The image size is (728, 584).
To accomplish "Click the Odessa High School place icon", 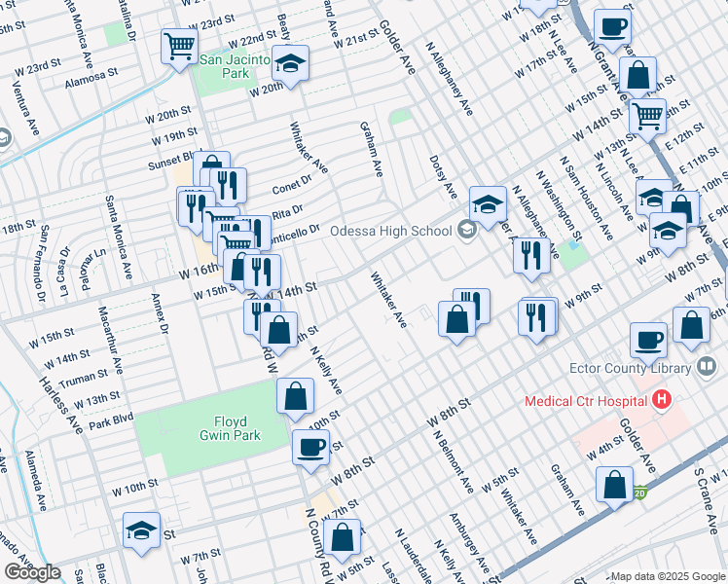I will click(466, 230).
